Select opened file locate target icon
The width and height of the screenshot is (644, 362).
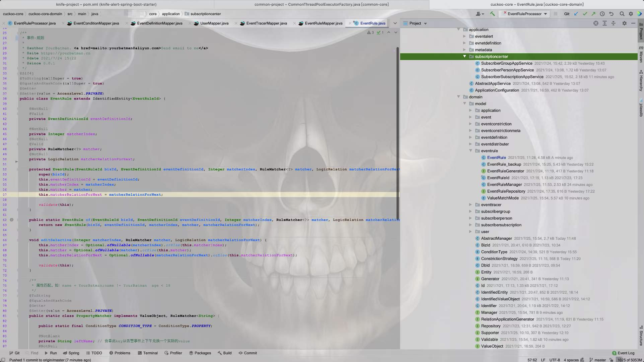click(x=596, y=23)
